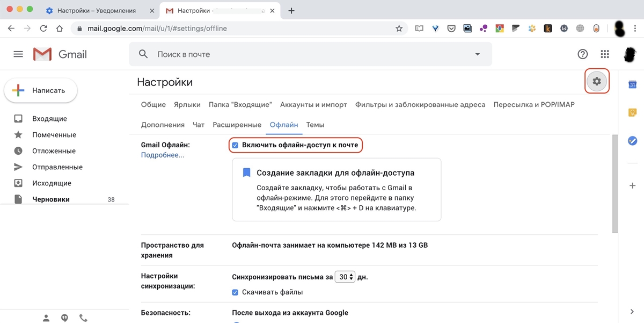Open the Starred folder
This screenshot has height=323, width=644.
(54, 135)
